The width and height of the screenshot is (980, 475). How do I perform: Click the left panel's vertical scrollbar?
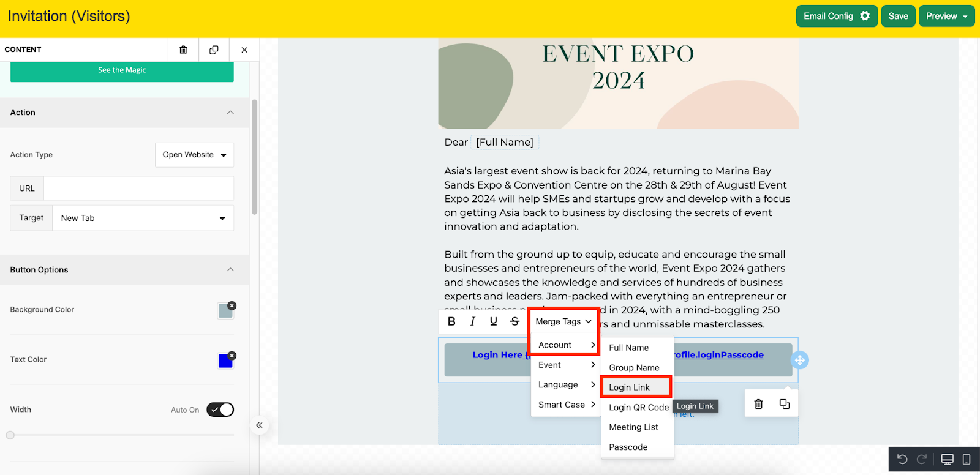[x=254, y=157]
